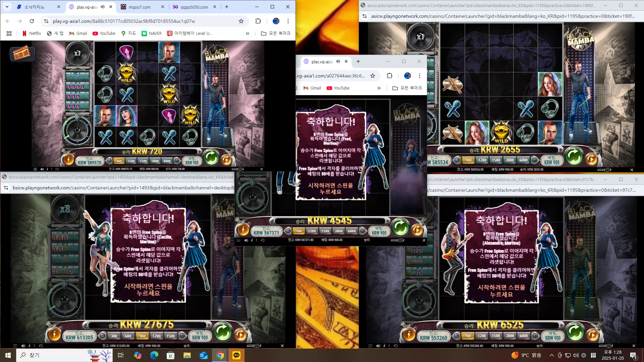Screen dimensions: 644x362
Task: Open KakaoTalk from the taskbar
Action: click(x=236, y=355)
